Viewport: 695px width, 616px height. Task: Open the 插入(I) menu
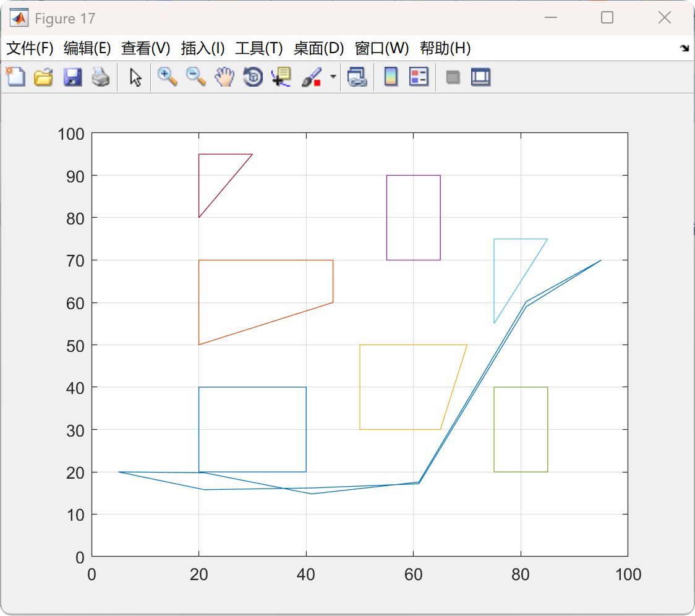coord(203,48)
